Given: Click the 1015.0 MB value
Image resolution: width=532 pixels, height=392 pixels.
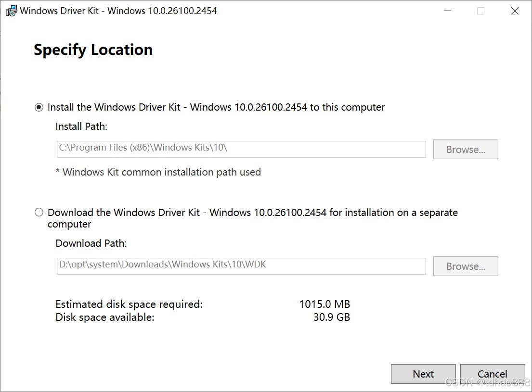Looking at the screenshot, I should click(324, 304).
